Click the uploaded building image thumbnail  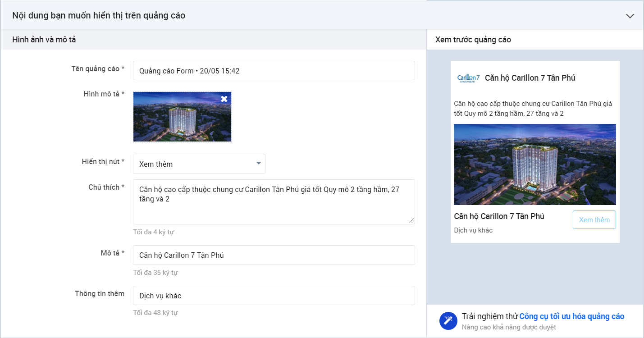(x=182, y=117)
